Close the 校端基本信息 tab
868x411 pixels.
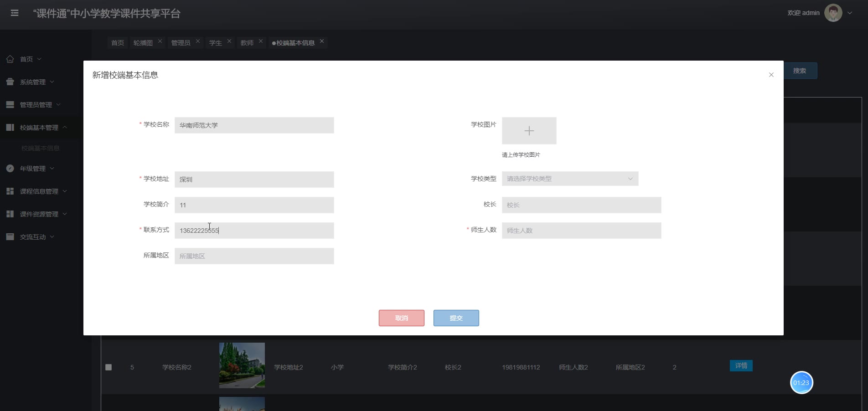click(322, 41)
